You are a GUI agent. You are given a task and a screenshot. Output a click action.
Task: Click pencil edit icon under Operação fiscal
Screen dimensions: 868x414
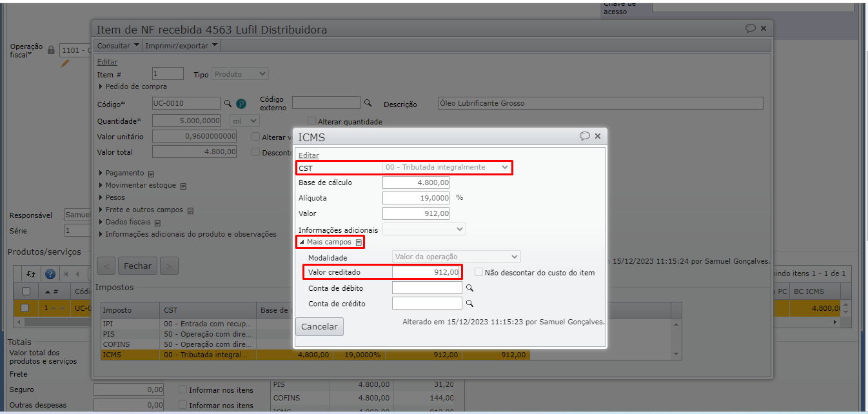pos(64,63)
